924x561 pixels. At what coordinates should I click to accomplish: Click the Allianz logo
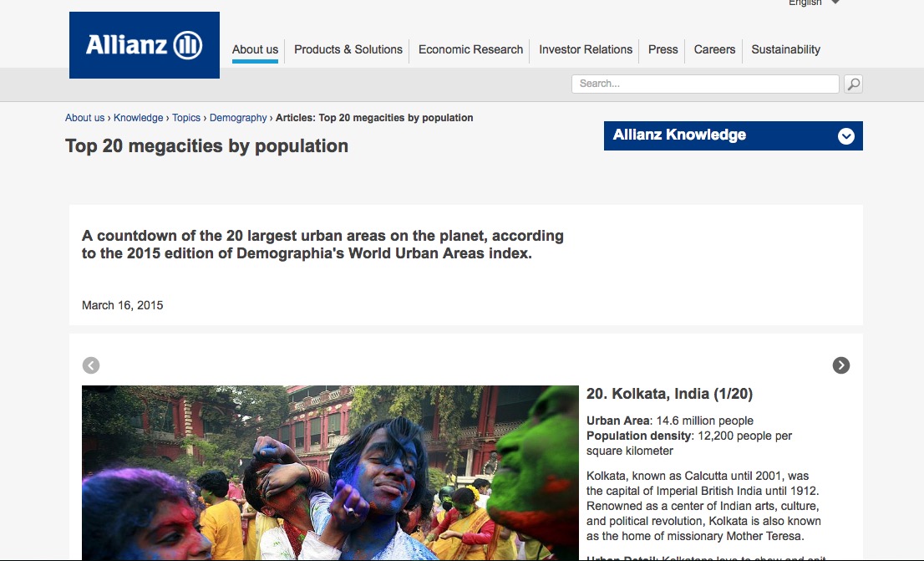145,45
